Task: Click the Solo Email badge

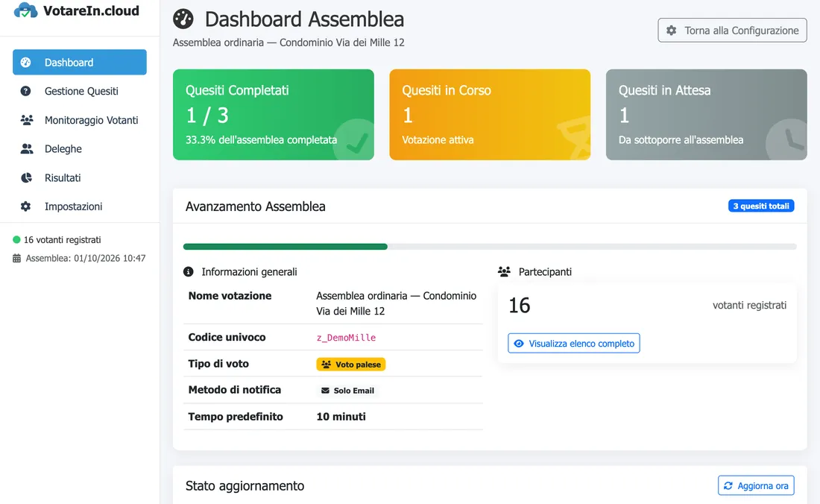Action: pyautogui.click(x=348, y=391)
